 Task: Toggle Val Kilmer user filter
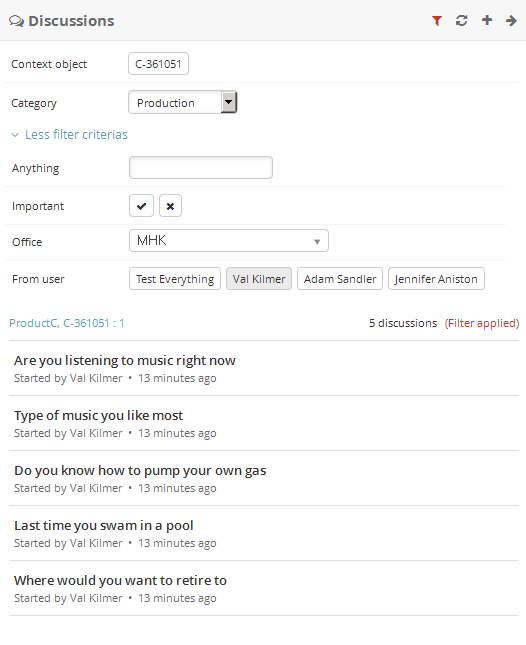point(259,279)
